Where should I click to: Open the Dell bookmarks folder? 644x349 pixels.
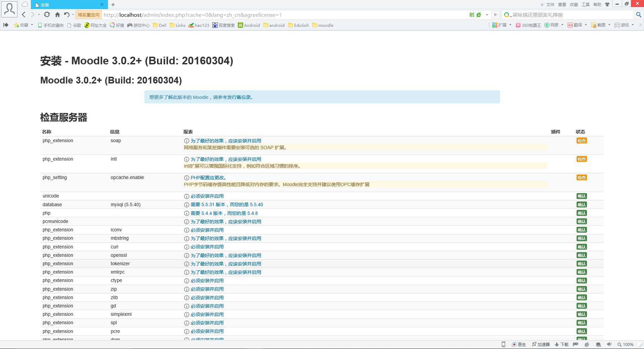pos(160,25)
